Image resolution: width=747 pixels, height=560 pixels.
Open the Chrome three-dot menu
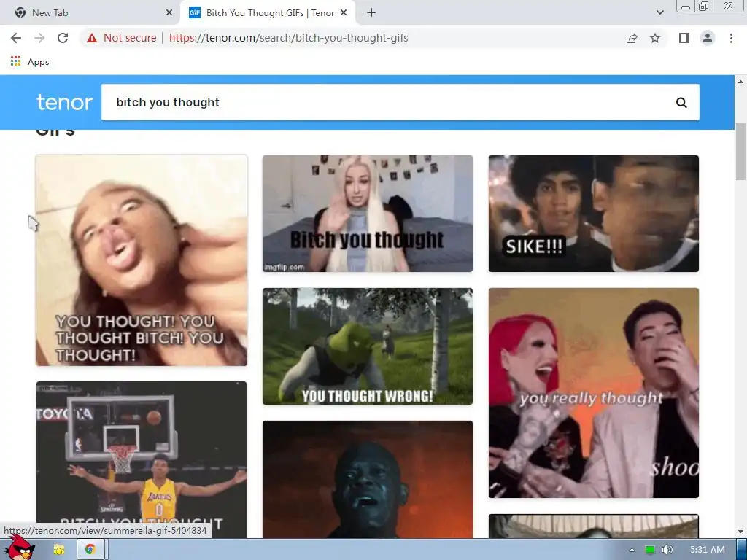pos(731,38)
